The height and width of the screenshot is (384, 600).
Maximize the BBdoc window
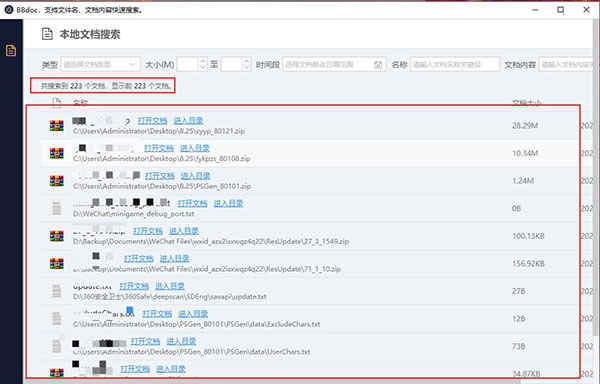point(561,10)
